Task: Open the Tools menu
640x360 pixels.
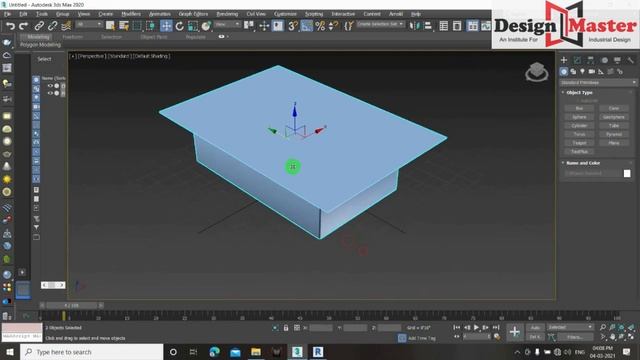Action: [42, 14]
